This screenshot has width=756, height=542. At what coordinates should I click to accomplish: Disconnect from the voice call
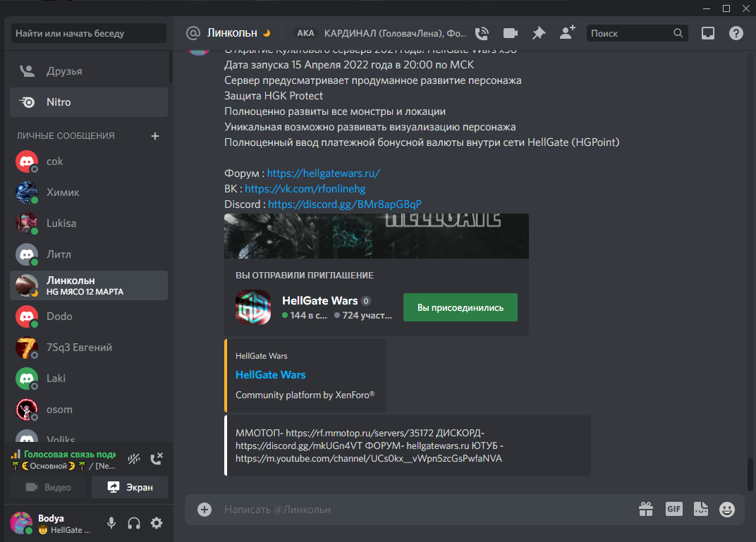157,459
